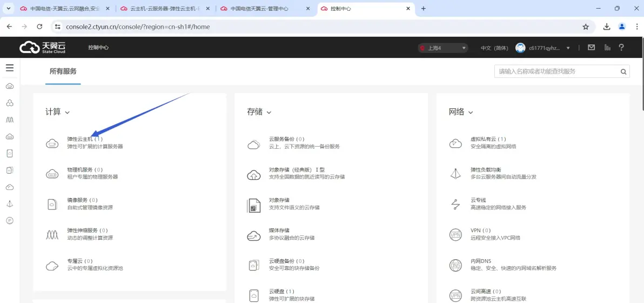Switch to the 中国电信-天翼云,云网融合 browser tab
The image size is (644, 303).
tap(65, 9)
